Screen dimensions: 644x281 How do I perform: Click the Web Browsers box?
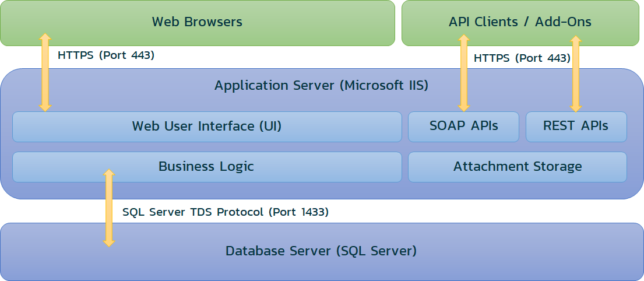point(197,22)
